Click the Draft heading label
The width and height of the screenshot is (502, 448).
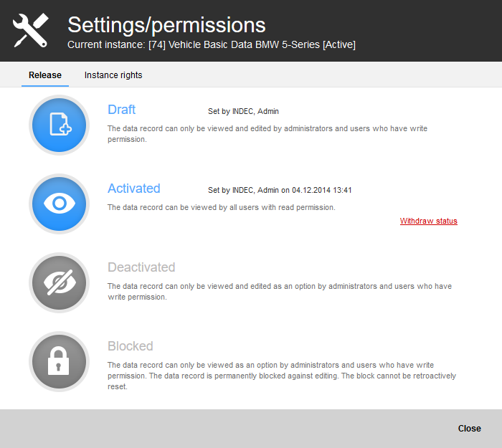click(x=122, y=110)
